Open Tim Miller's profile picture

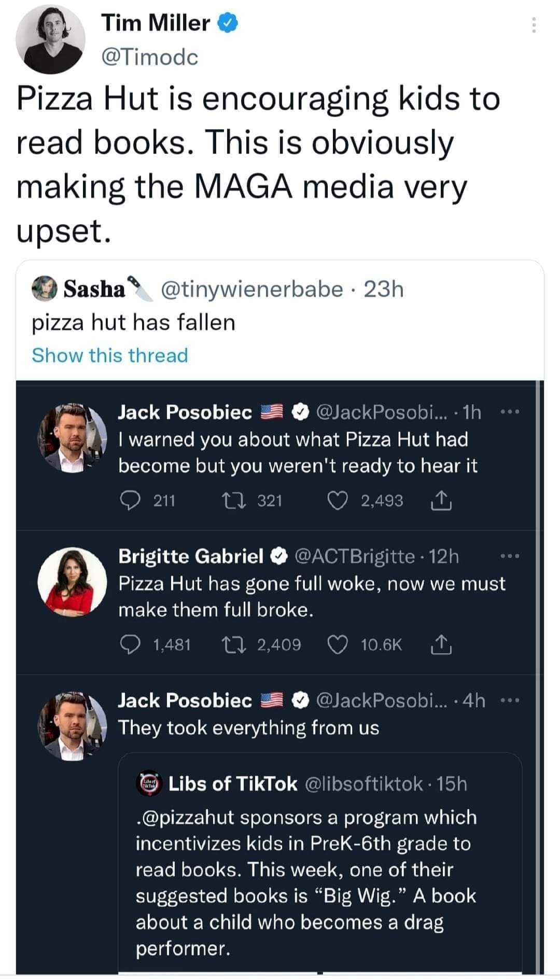[50, 40]
